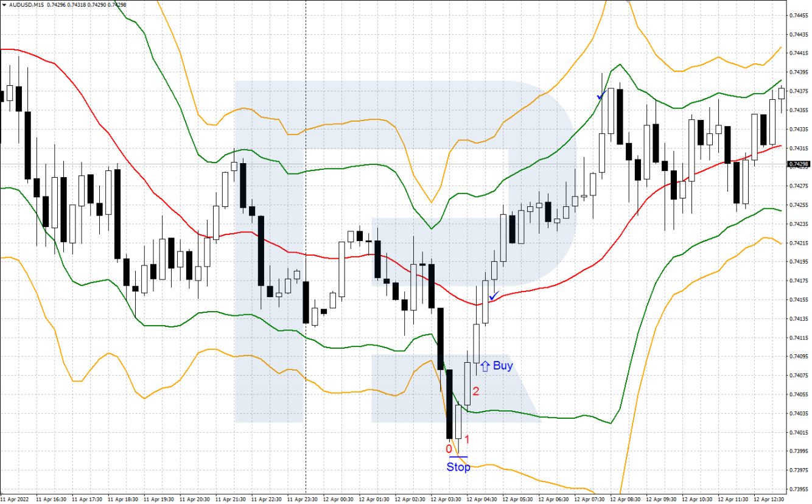This screenshot has height=504, width=812.
Task: Click the 12 Apr 10:30 time label
Action: 696,499
